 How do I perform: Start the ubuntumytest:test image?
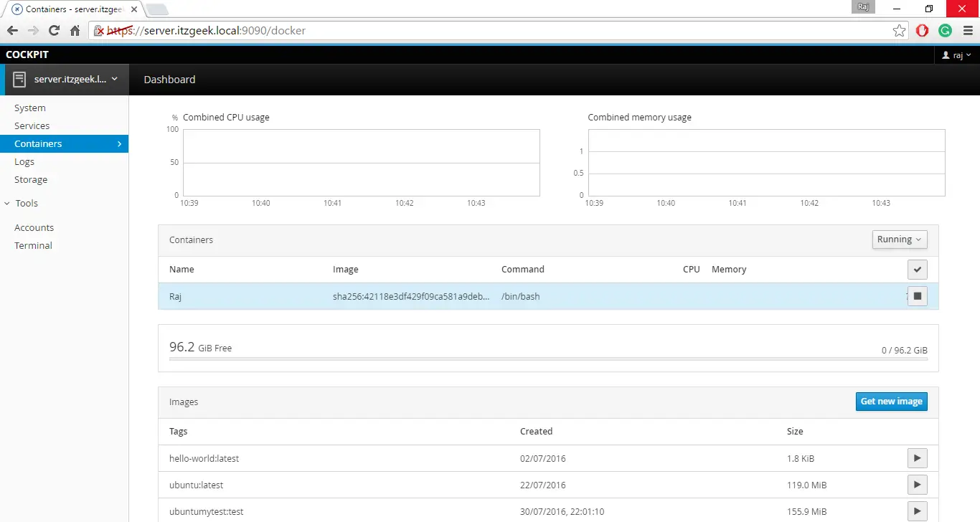pyautogui.click(x=917, y=511)
